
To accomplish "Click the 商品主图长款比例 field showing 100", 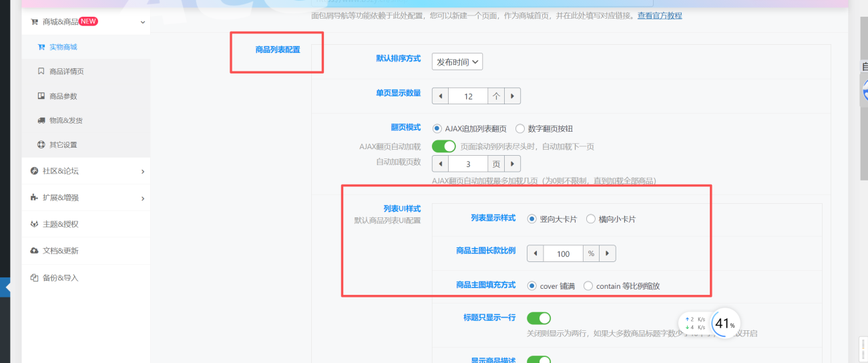I will pos(564,254).
